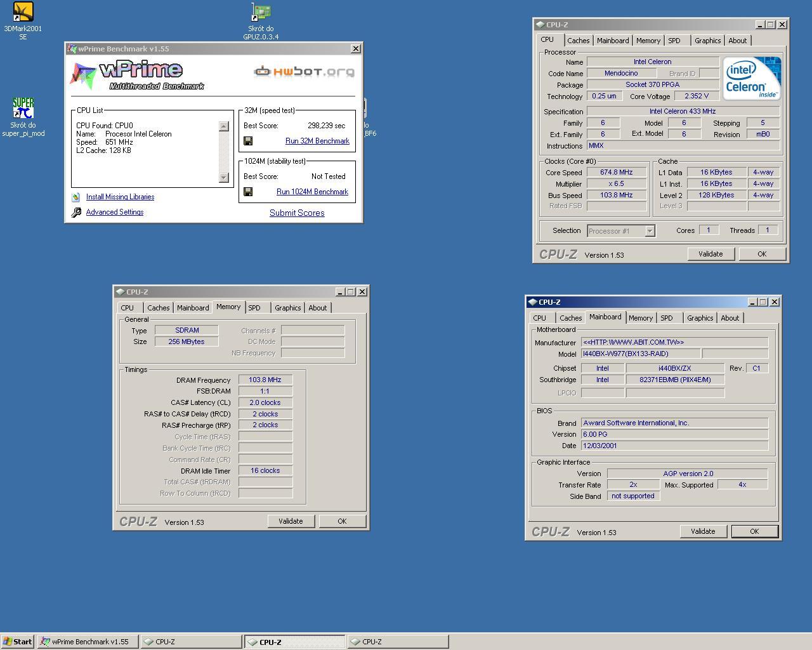
Task: Open Caches tab in the CPU tab window
Action: click(x=578, y=41)
